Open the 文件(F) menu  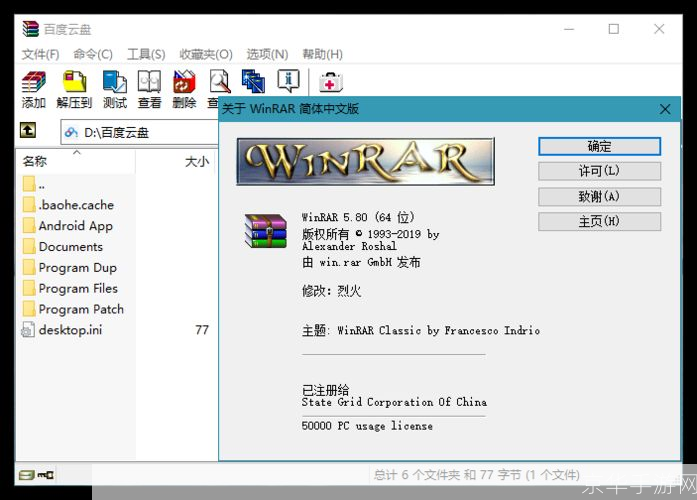tap(40, 54)
